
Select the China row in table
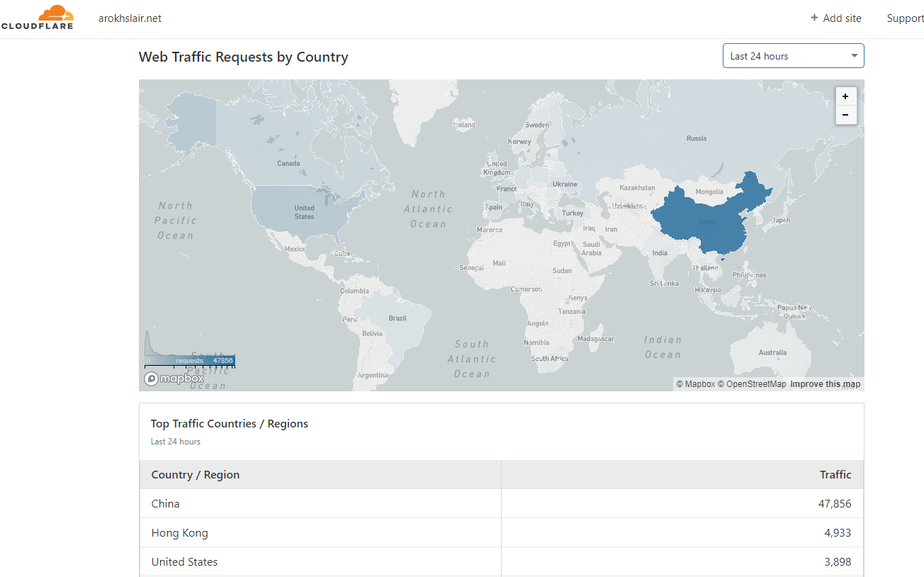501,504
